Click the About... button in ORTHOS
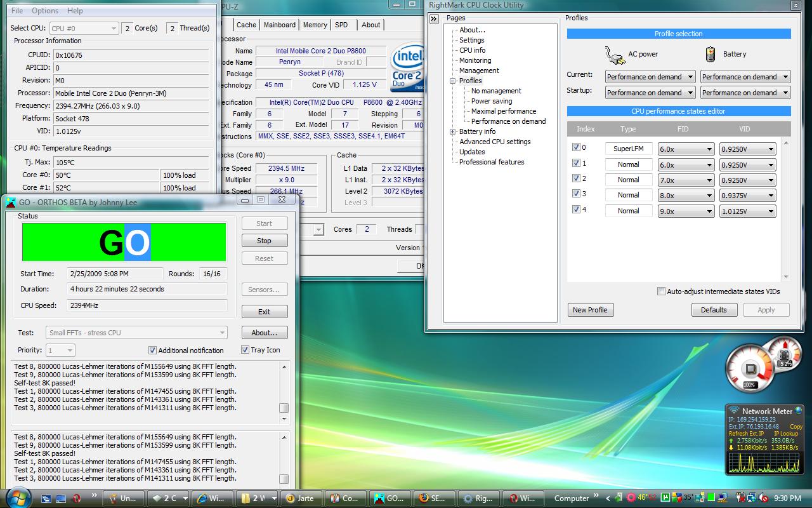812x508 pixels. (x=265, y=333)
